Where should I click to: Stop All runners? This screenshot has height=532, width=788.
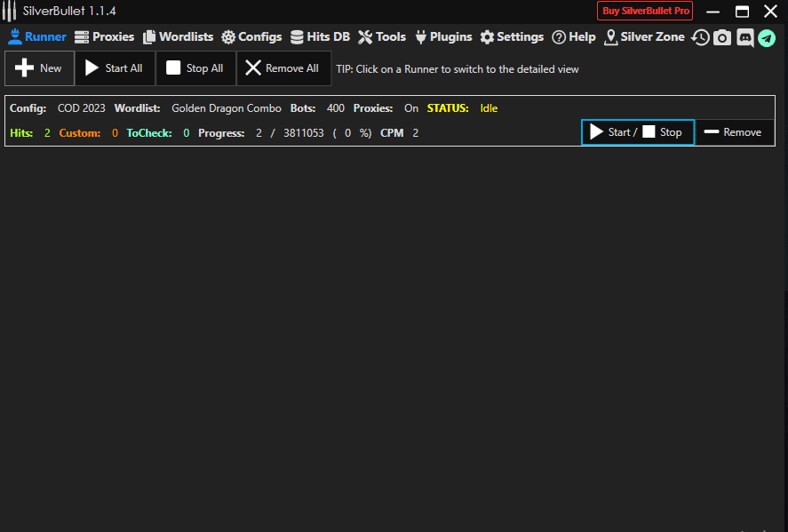tap(195, 67)
